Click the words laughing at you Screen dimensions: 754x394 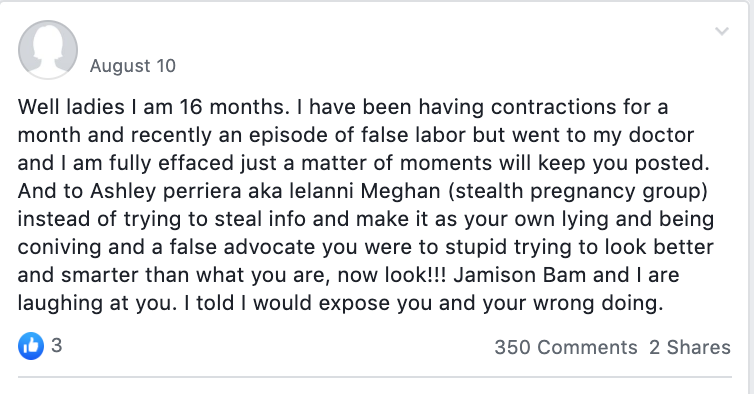point(97,304)
